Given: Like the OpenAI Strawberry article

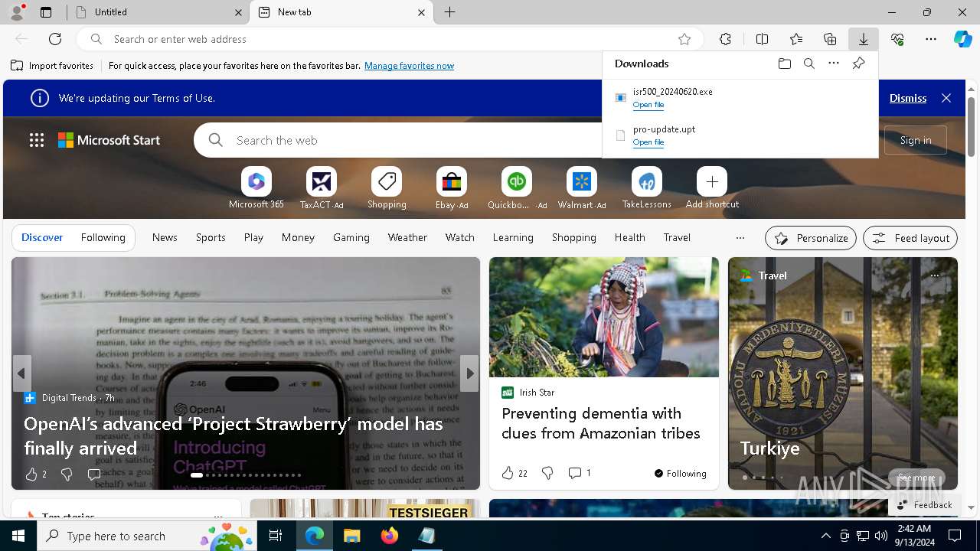Looking at the screenshot, I should point(31,474).
